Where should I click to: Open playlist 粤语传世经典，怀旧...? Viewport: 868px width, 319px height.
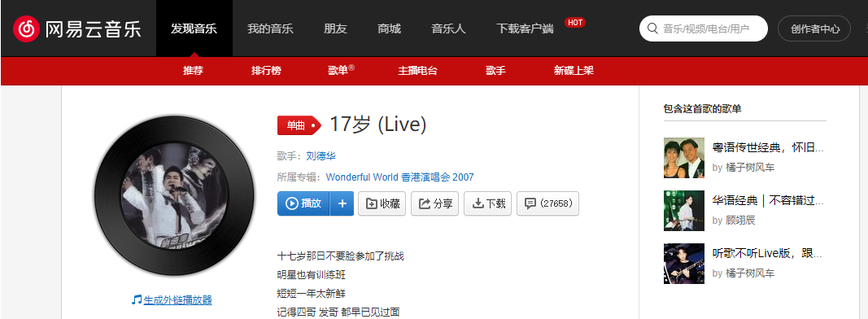pos(769,147)
